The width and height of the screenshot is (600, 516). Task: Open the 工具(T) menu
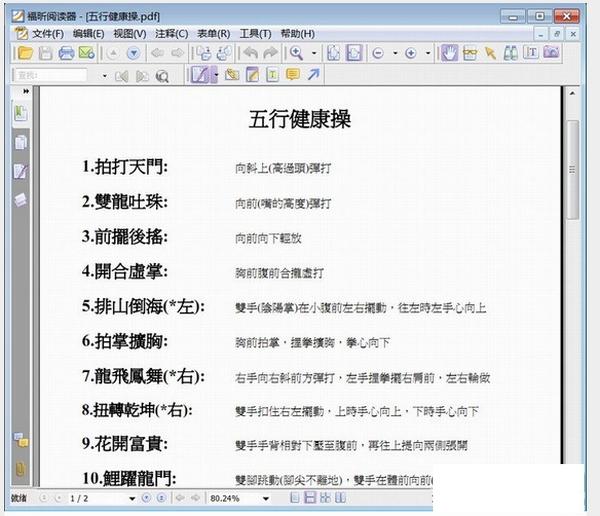pyautogui.click(x=255, y=34)
